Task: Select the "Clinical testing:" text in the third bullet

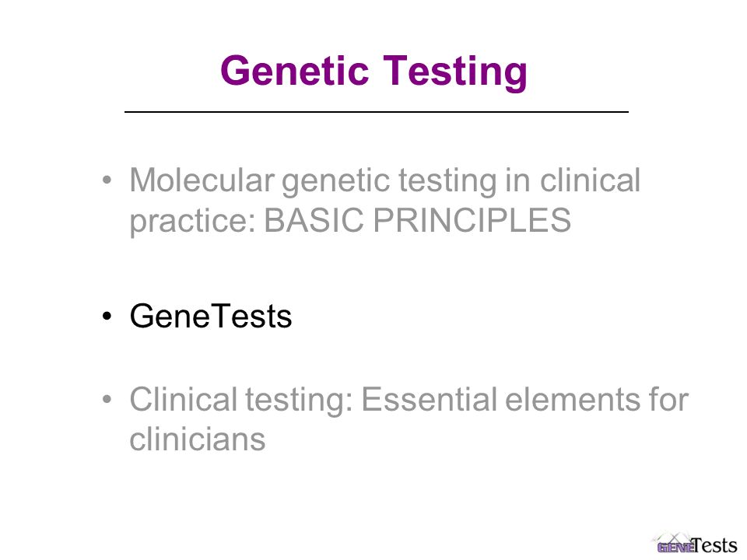Action: pyautogui.click(x=241, y=400)
